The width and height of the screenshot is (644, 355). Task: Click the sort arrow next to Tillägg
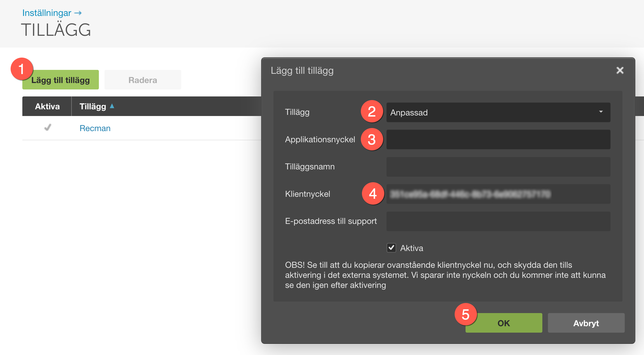pyautogui.click(x=112, y=106)
